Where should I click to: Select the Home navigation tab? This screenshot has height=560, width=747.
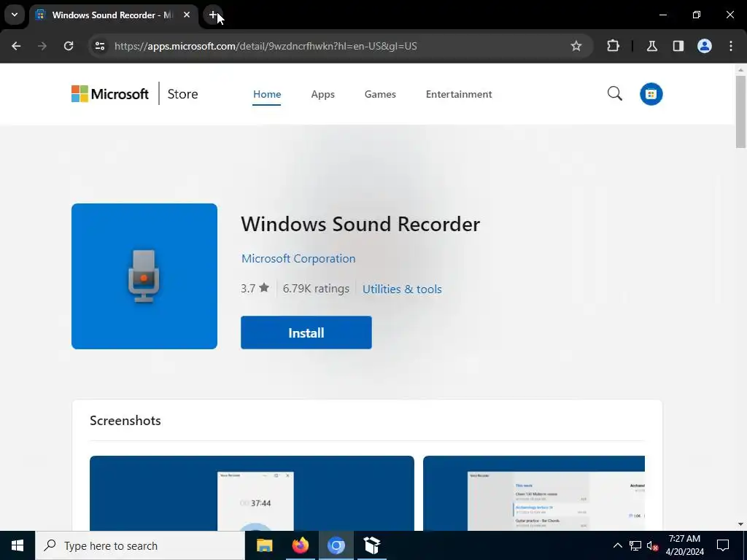pyautogui.click(x=267, y=94)
